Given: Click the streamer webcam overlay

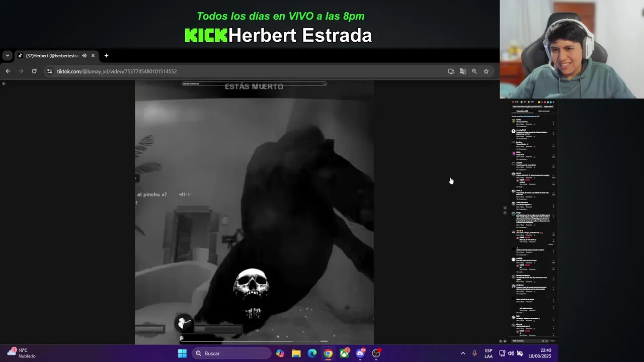Looking at the screenshot, I should 572,49.
